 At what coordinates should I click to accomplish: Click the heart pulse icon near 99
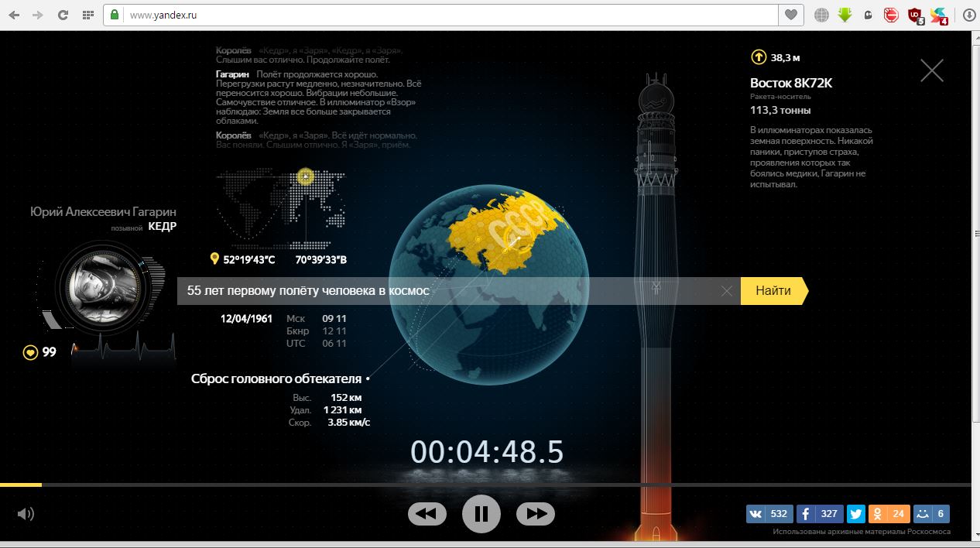click(x=30, y=352)
